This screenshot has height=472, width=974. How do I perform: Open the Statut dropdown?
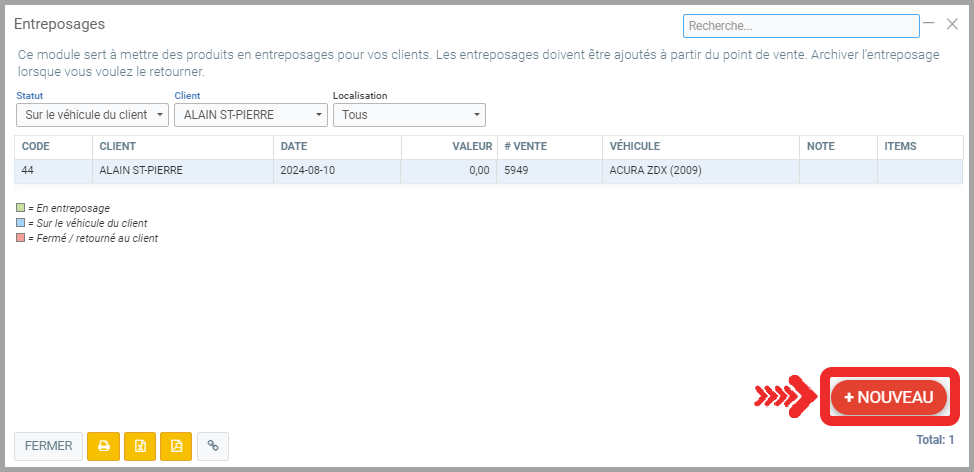click(x=92, y=115)
